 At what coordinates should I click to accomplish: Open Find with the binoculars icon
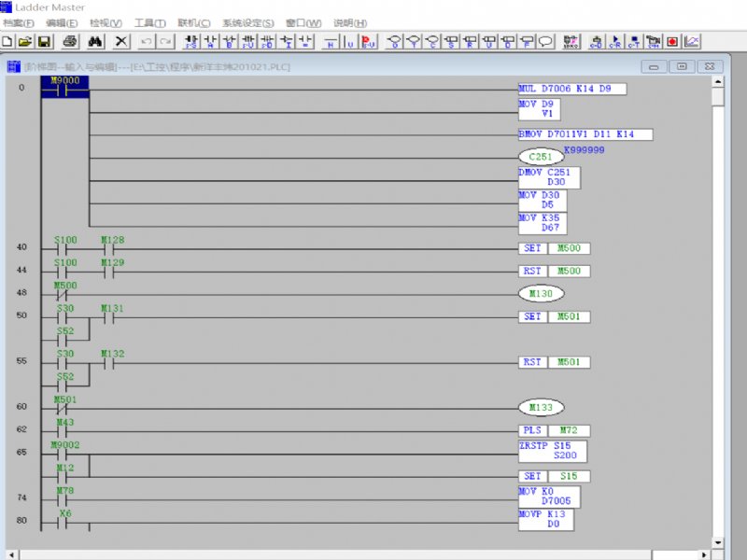point(94,41)
